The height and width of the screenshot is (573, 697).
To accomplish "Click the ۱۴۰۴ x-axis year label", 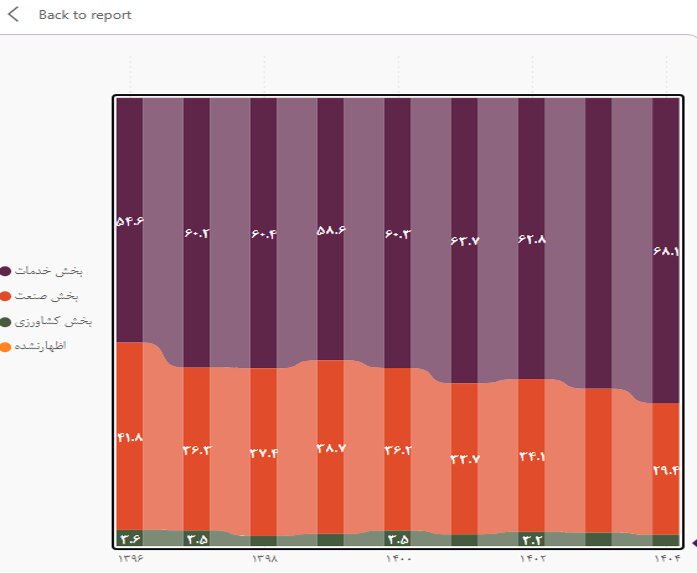I will (x=667, y=558).
